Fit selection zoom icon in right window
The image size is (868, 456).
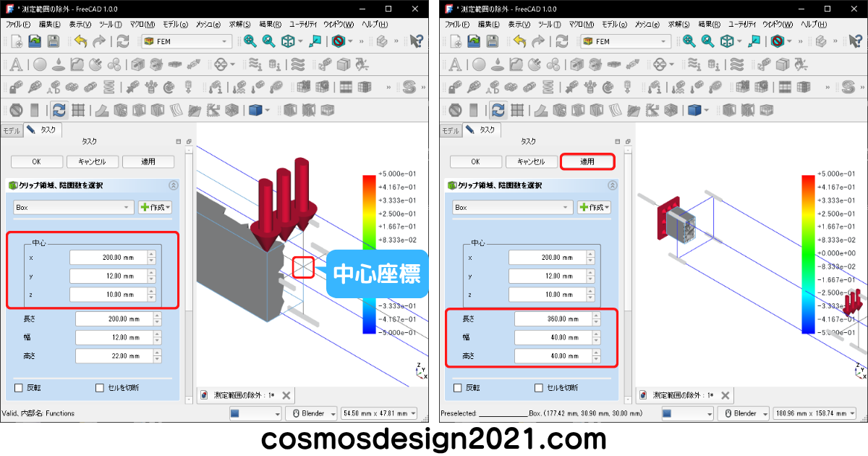(707, 41)
